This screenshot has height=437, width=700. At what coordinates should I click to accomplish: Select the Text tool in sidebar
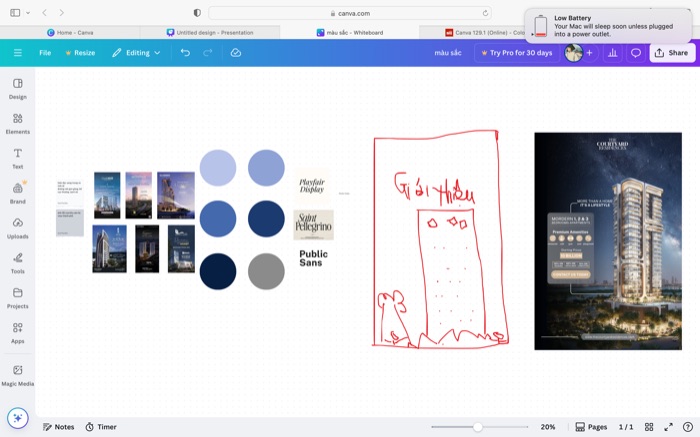(x=17, y=158)
